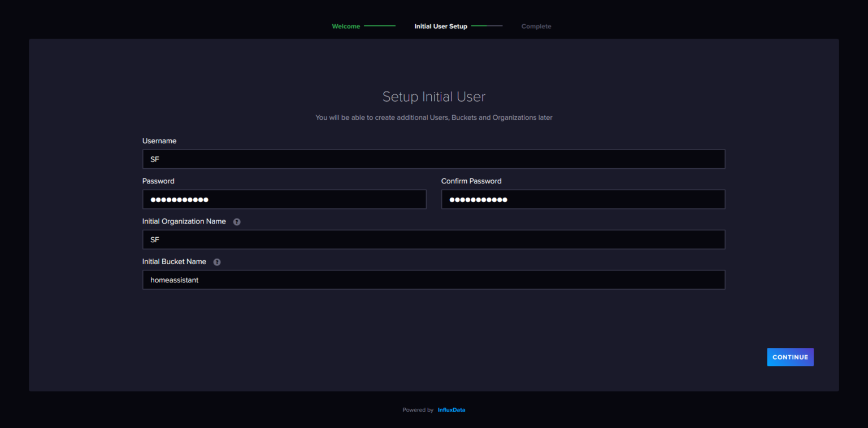This screenshot has height=428, width=868.
Task: Click the progress line after Initial User Setup
Action: [487, 26]
